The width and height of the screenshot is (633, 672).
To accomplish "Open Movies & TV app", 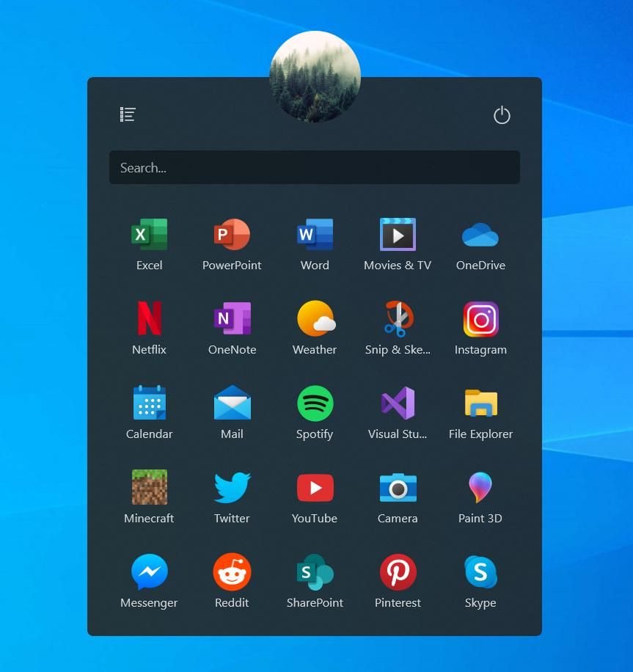I will coord(398,235).
